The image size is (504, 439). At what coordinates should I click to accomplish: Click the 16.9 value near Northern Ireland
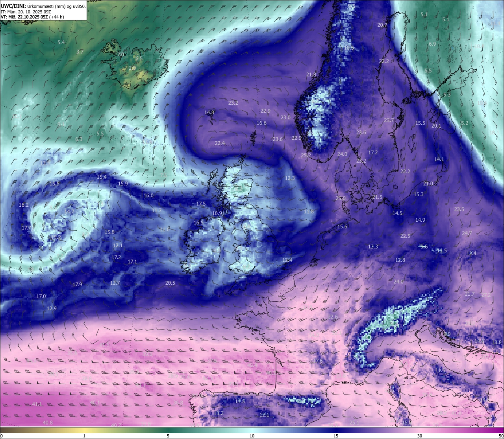(x=217, y=213)
